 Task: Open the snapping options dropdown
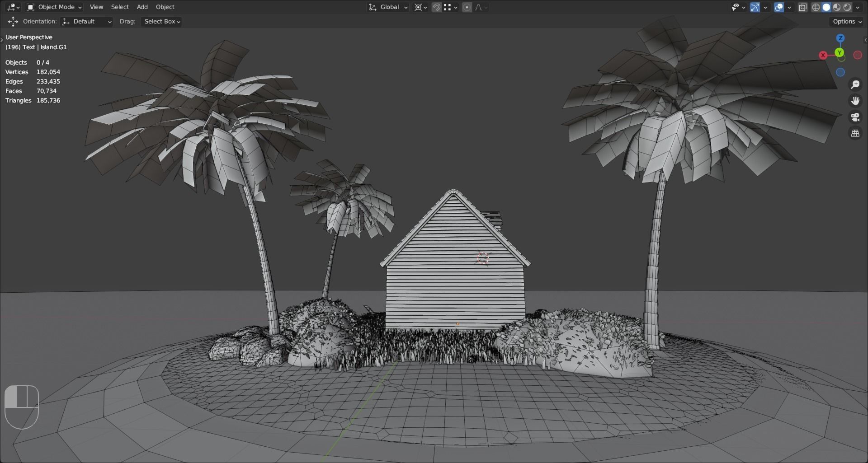coord(451,7)
